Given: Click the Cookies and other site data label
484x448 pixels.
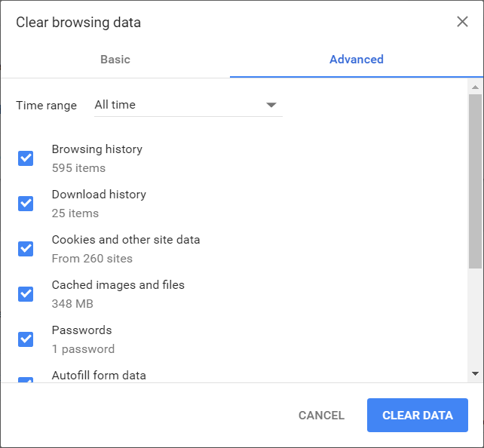Looking at the screenshot, I should pyautogui.click(x=126, y=240).
